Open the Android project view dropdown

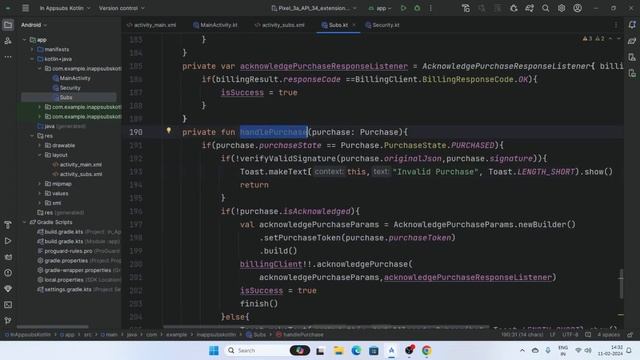(x=34, y=25)
